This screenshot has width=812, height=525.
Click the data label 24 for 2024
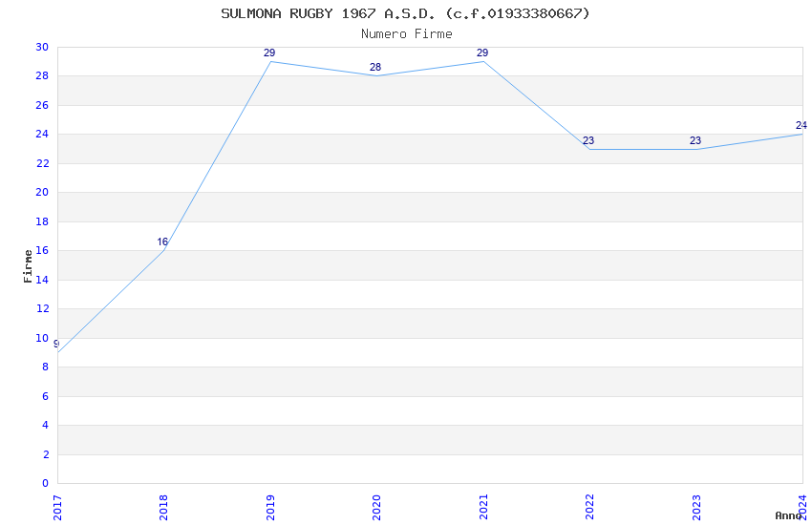pyautogui.click(x=801, y=126)
